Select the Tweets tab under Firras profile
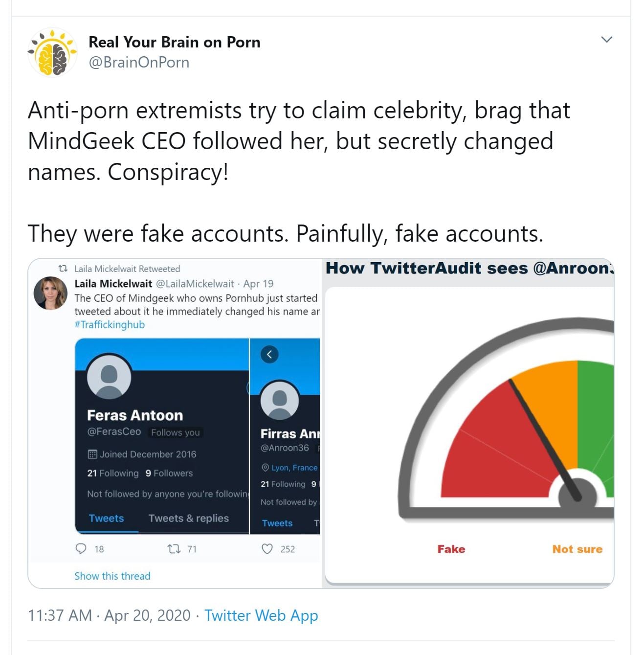This screenshot has height=655, width=644. [x=277, y=523]
